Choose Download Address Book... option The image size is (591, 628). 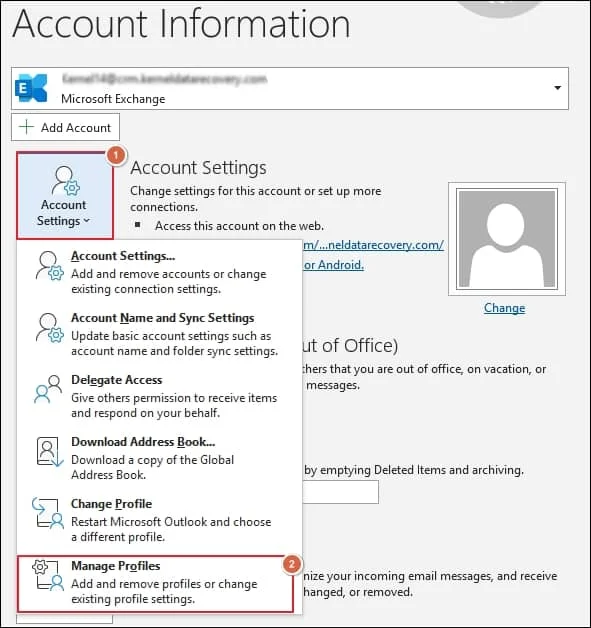tap(159, 458)
